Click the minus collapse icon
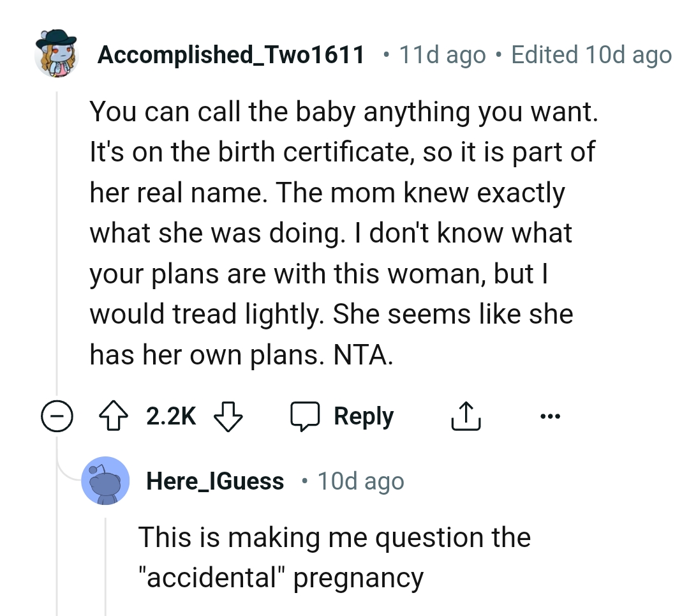The image size is (689, 616). tap(57, 416)
